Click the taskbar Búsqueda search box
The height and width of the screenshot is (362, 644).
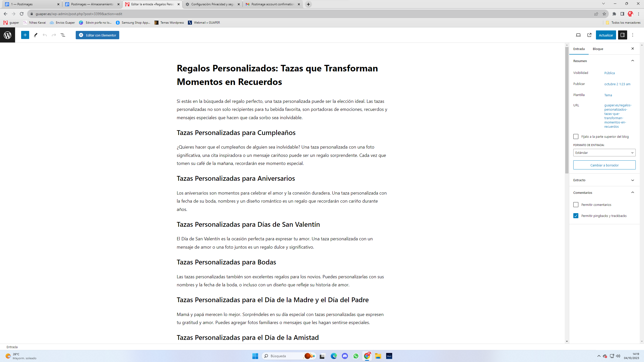click(289, 356)
